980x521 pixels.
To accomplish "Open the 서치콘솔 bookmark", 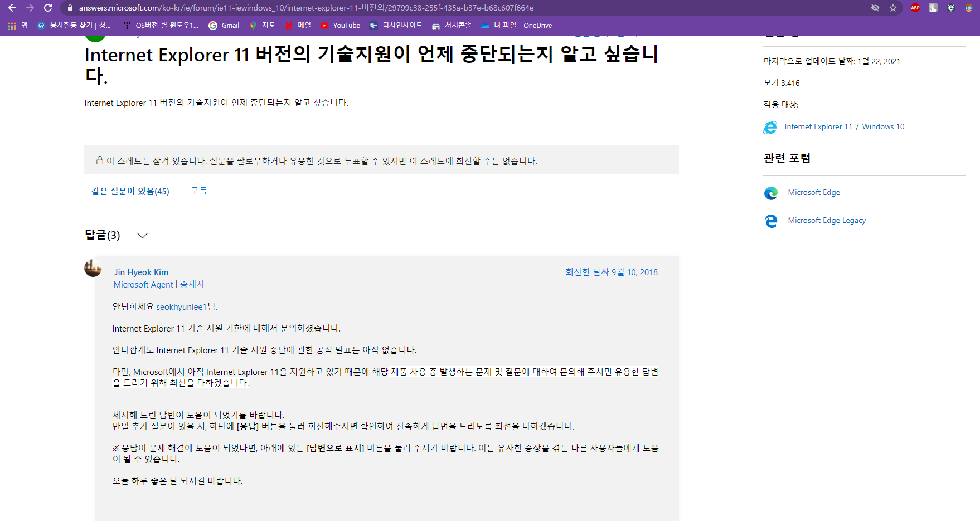I will tap(452, 26).
